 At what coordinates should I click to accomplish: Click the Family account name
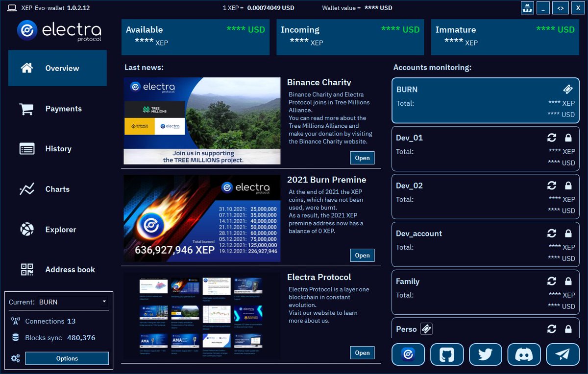point(408,281)
